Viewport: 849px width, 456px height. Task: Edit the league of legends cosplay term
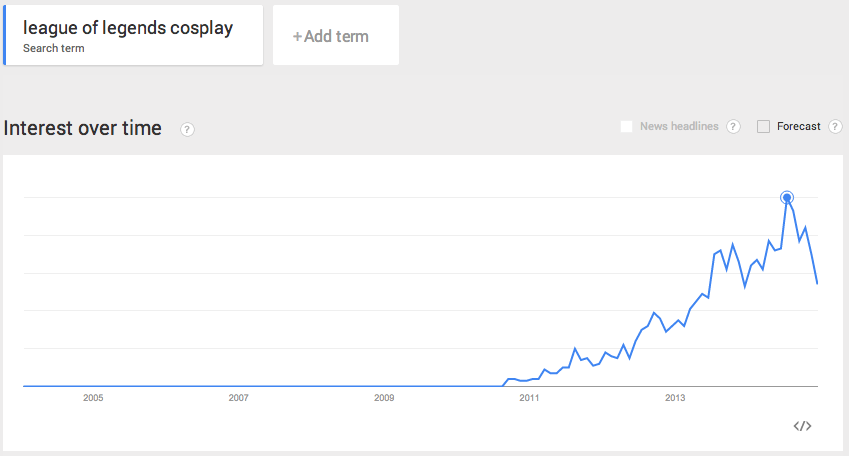coord(128,28)
